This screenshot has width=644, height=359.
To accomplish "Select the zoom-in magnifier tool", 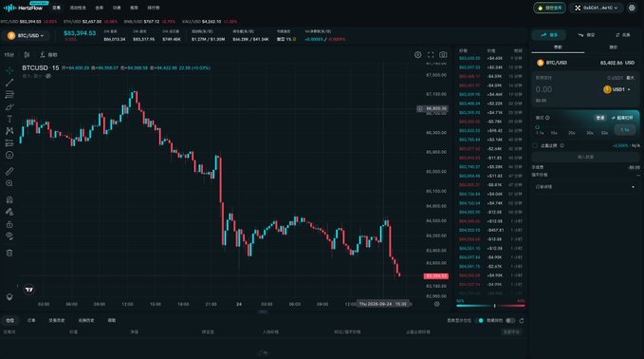I will 9,183.
